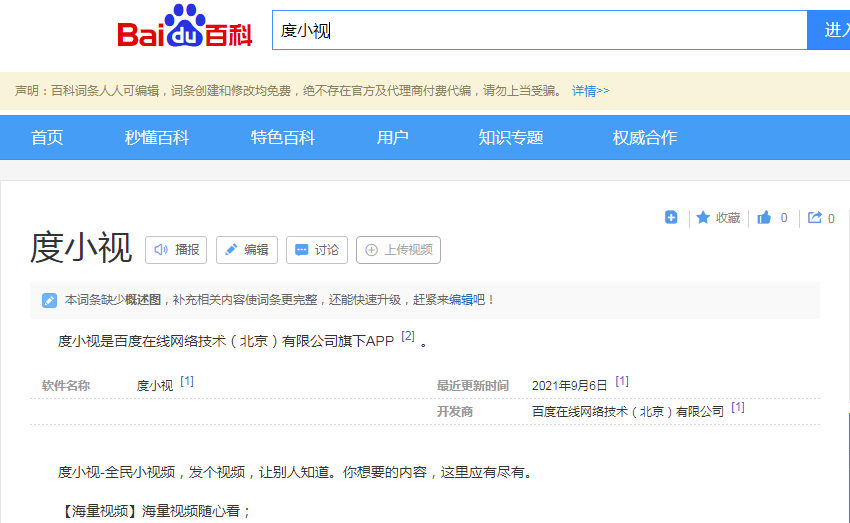Click the 编辑 link in the notice
The height and width of the screenshot is (523, 850).
pos(461,300)
